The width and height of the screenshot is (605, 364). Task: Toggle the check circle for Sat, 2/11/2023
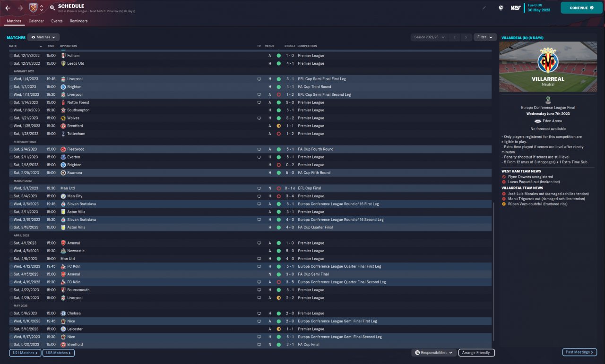[11, 157]
